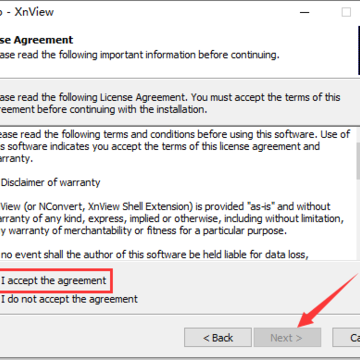Choose "I do not accept the agreement"

click(69, 299)
